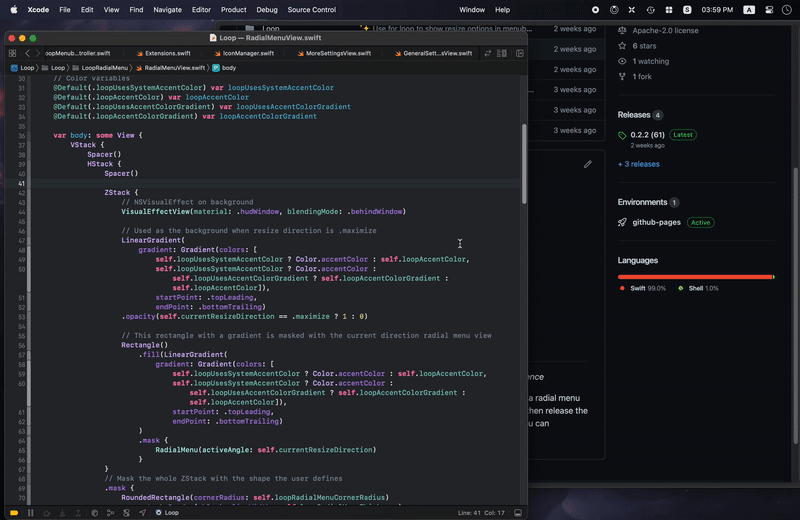Open the Xcode application menu

(x=38, y=10)
